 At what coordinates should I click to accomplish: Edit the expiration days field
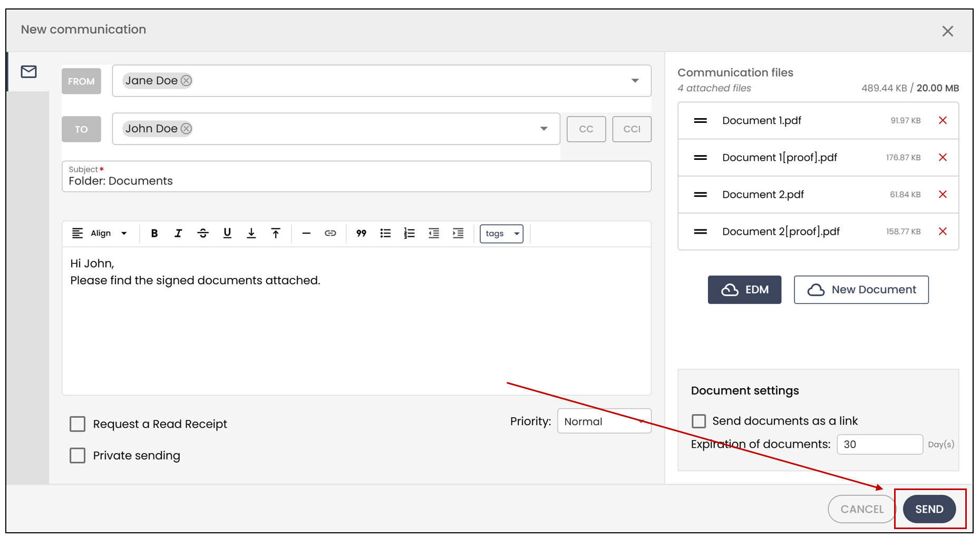pos(880,445)
